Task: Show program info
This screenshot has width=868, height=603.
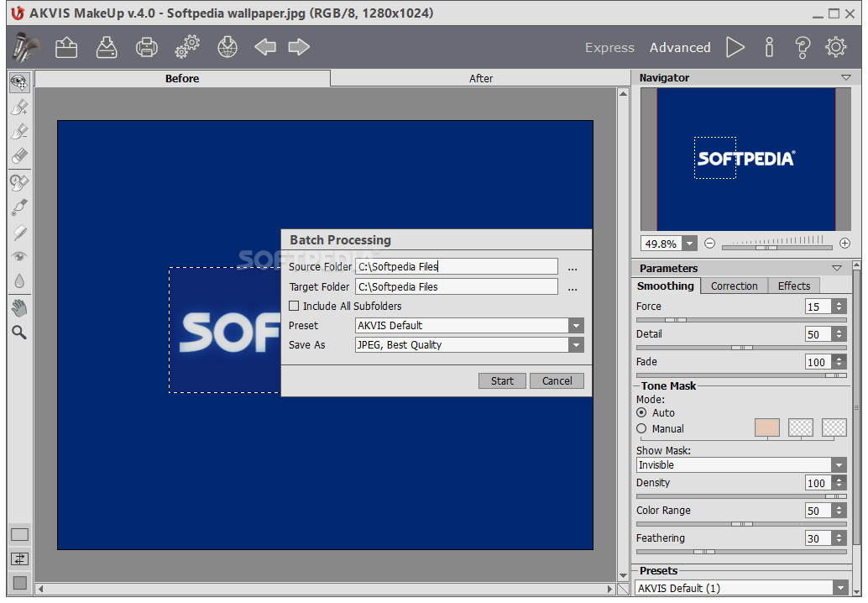Action: [770, 48]
